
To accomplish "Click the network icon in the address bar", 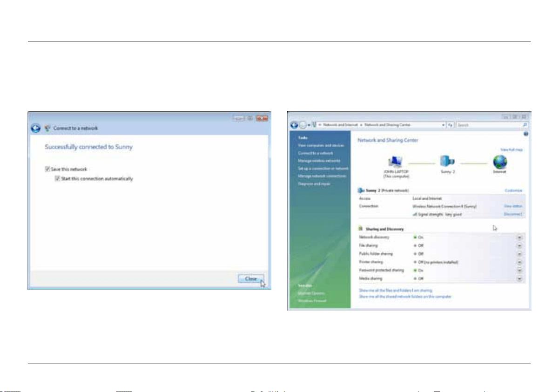I will click(x=314, y=125).
